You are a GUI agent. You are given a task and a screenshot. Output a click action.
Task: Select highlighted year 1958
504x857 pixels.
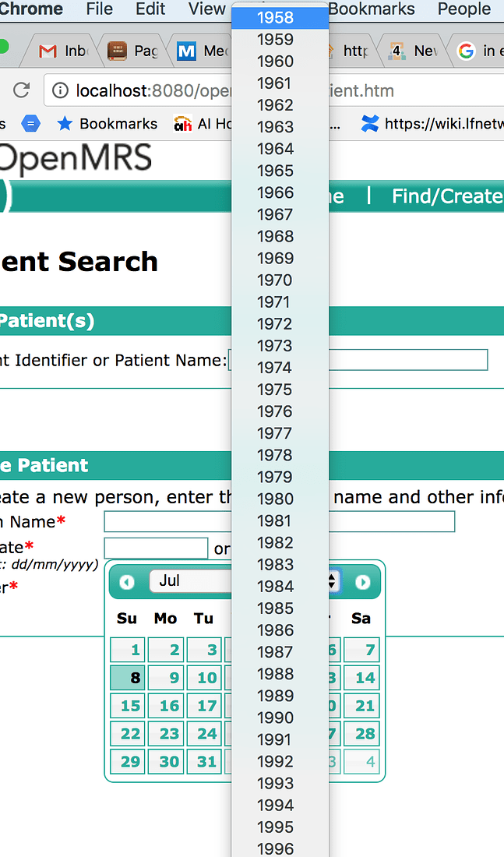point(276,18)
